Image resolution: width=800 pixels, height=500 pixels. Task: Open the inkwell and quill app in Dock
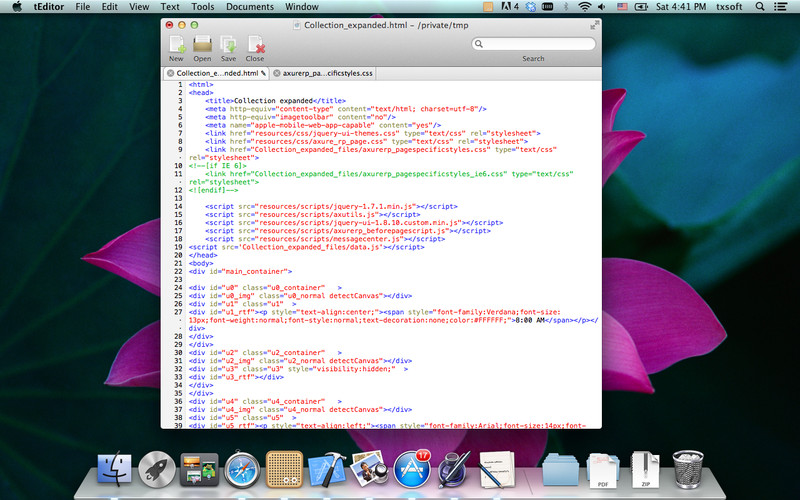click(x=454, y=468)
